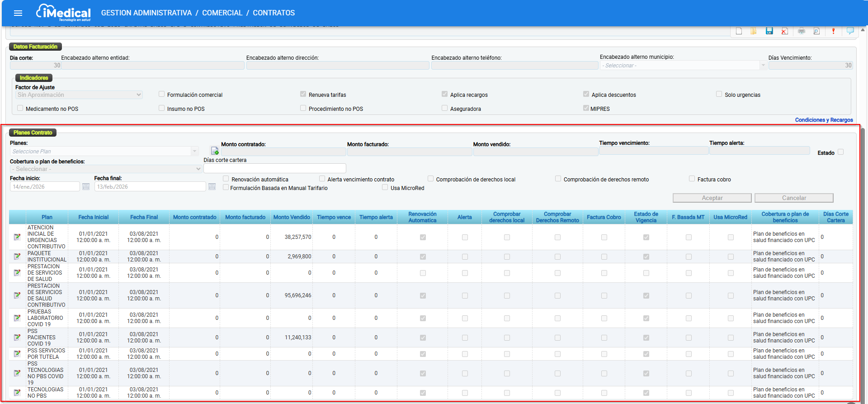Click the add plan icon beside Planes
This screenshot has height=404, width=868.
pyautogui.click(x=215, y=151)
